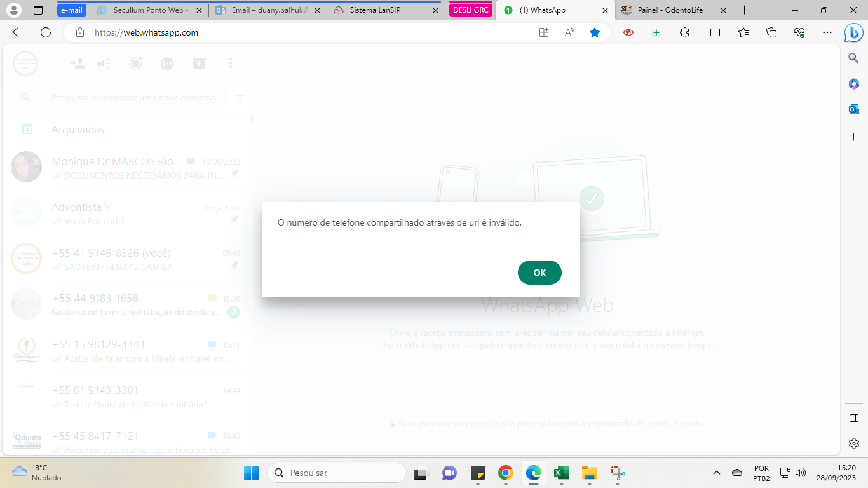Close the Painel - OdontoLife tab
The height and width of the screenshot is (488, 868).
[x=724, y=10]
